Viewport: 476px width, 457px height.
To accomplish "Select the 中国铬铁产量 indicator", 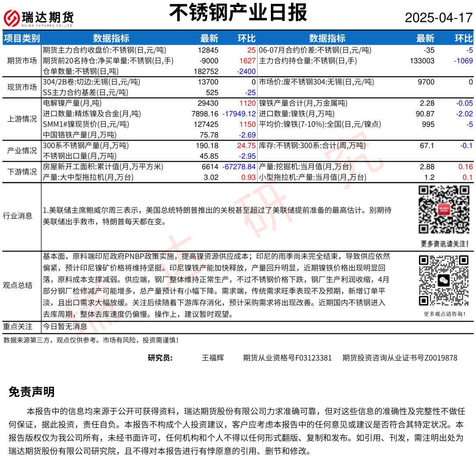I will 79,135.
